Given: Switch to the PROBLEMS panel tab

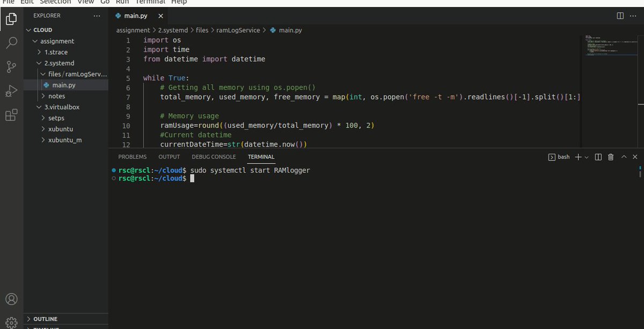Looking at the screenshot, I should [x=133, y=157].
